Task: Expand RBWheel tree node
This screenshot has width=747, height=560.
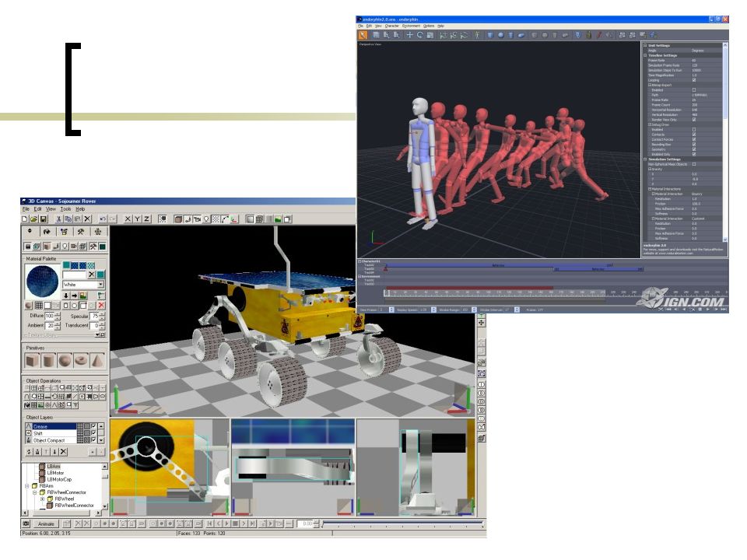Action: coord(42,499)
